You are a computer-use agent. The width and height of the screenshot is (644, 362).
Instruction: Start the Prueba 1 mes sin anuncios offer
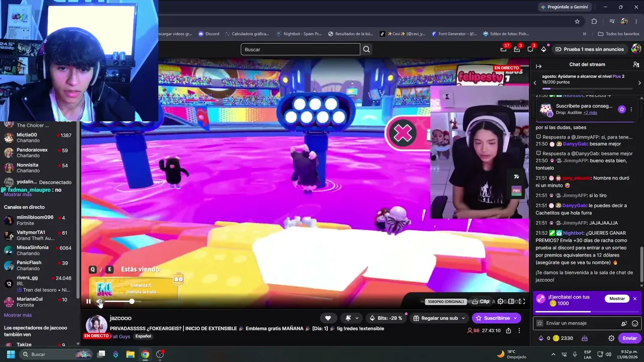tap(590, 49)
